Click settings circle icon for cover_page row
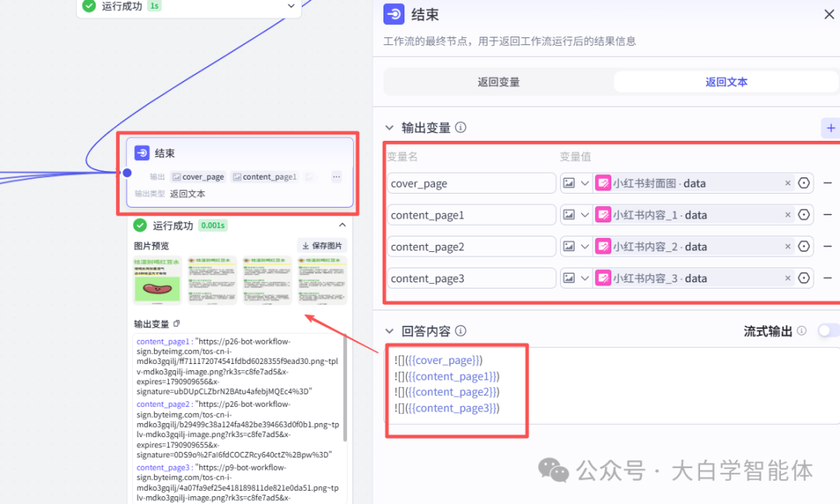840x504 pixels. [x=803, y=184]
